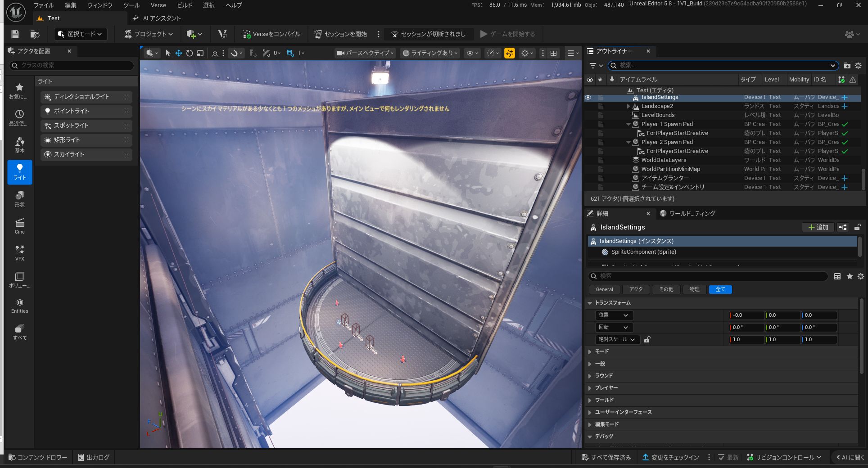Screen dimensions: 868x468
Task: Click the X location value field
Action: coord(747,315)
